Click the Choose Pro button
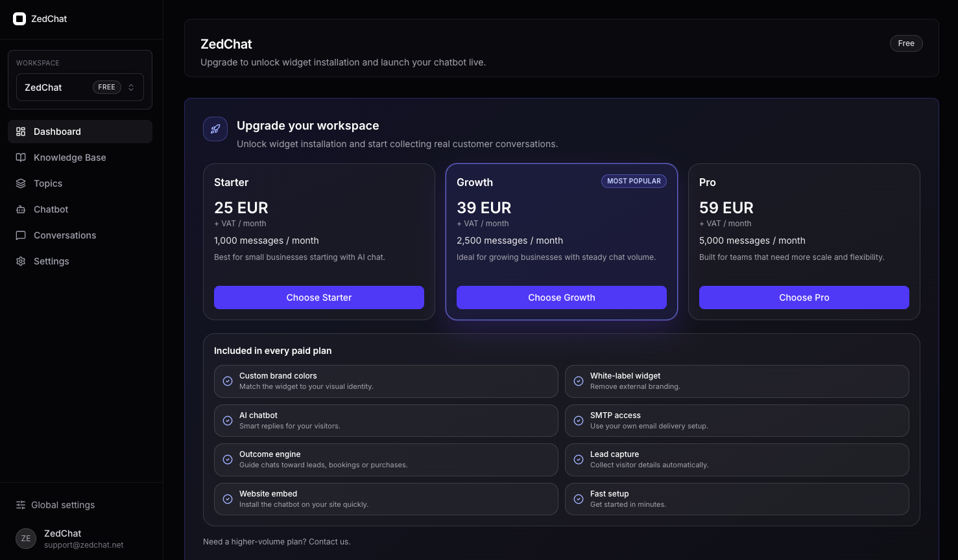 [804, 297]
